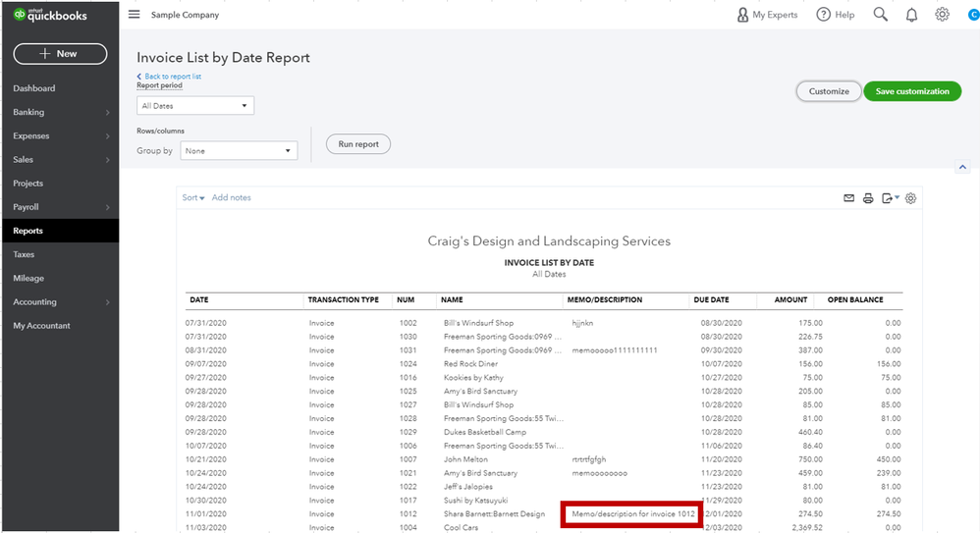
Task: Open the All Dates report period dropdown
Action: 195,106
